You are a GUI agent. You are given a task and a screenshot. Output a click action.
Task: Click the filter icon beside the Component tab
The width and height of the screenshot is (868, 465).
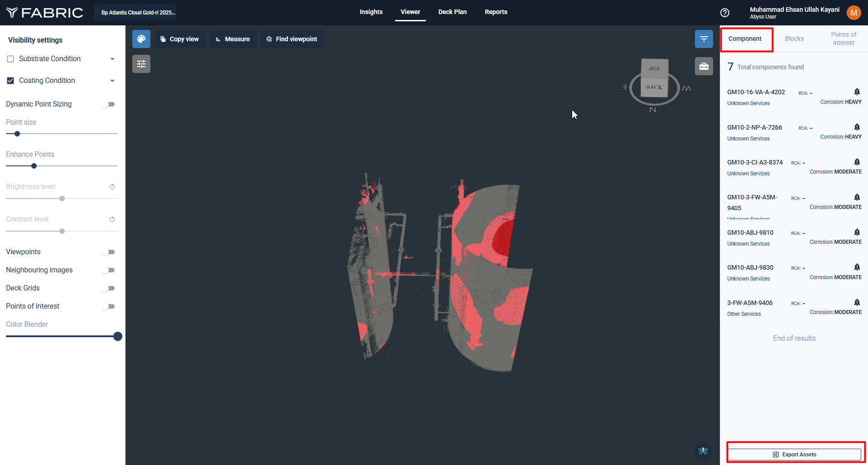tap(704, 39)
